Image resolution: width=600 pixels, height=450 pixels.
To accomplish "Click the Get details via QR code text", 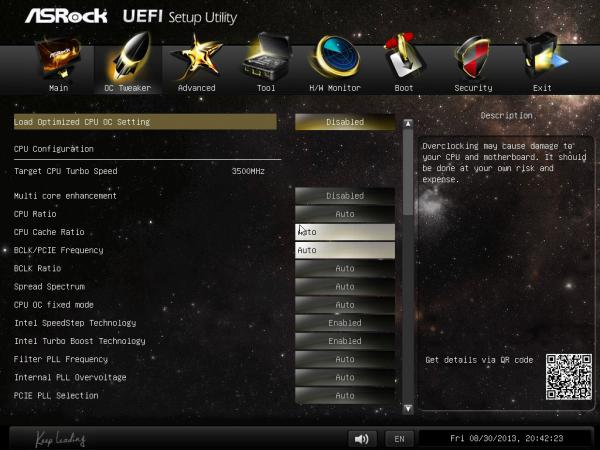I will point(479,360).
